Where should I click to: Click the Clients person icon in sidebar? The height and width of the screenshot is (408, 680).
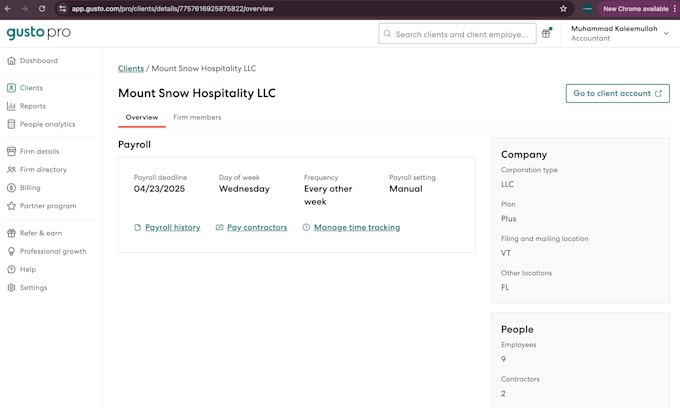(11, 88)
